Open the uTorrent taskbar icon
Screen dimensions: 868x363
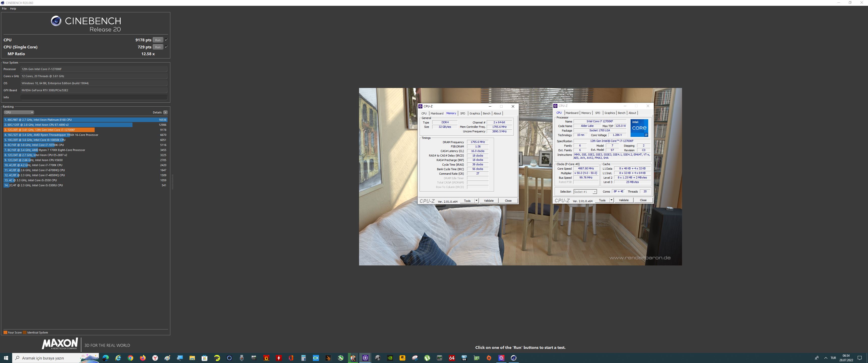pyautogui.click(x=427, y=358)
